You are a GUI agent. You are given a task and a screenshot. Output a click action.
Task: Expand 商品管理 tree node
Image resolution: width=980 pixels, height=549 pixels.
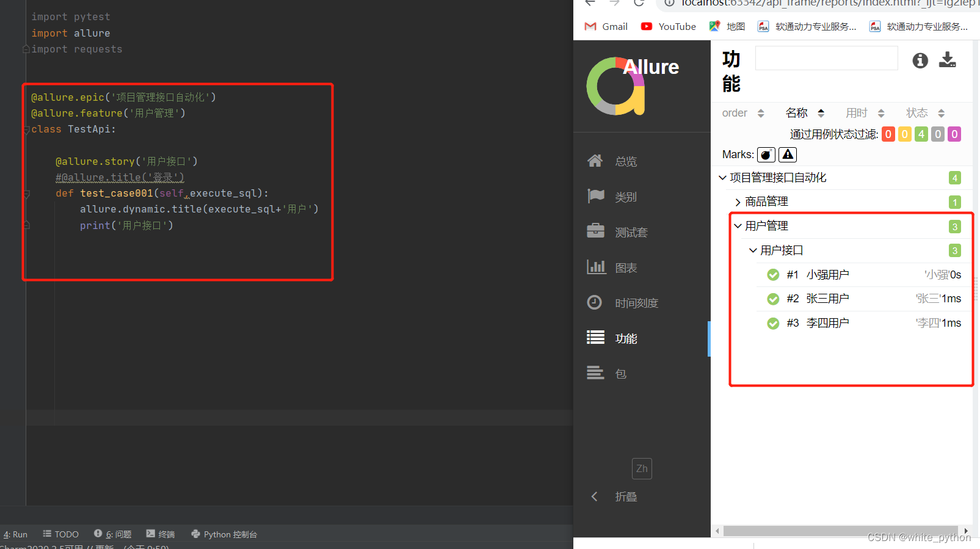tap(738, 202)
